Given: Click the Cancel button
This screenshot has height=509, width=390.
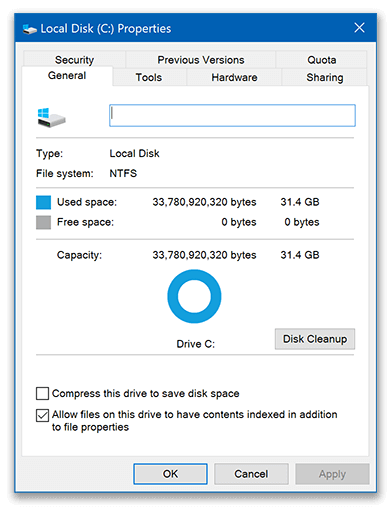Looking at the screenshot, I should pyautogui.click(x=251, y=474).
